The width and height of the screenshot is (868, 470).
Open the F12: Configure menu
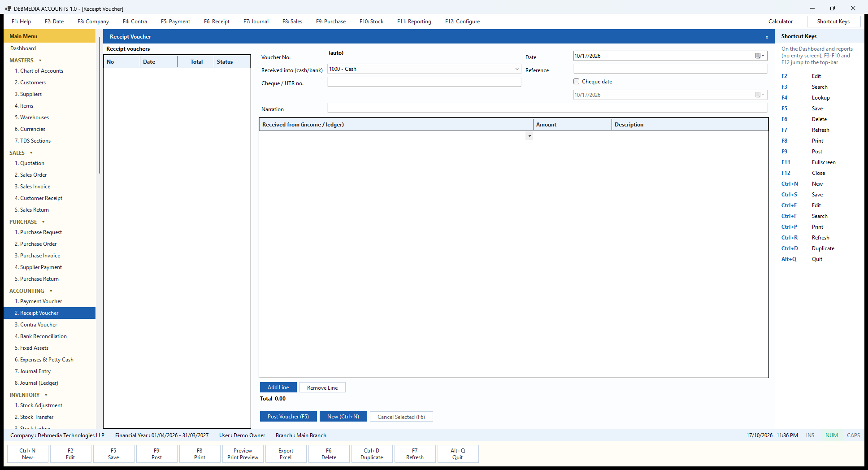coord(462,22)
